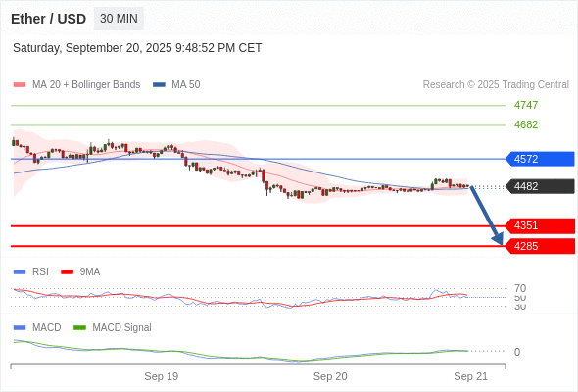This screenshot has height=392, width=578.
Task: Click the Sep 20 date axis label
Action: pos(330,376)
